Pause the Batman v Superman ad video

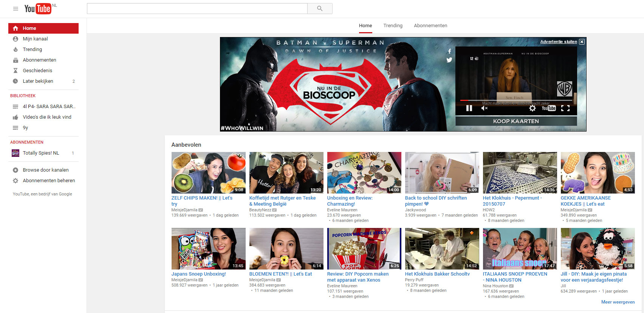469,108
